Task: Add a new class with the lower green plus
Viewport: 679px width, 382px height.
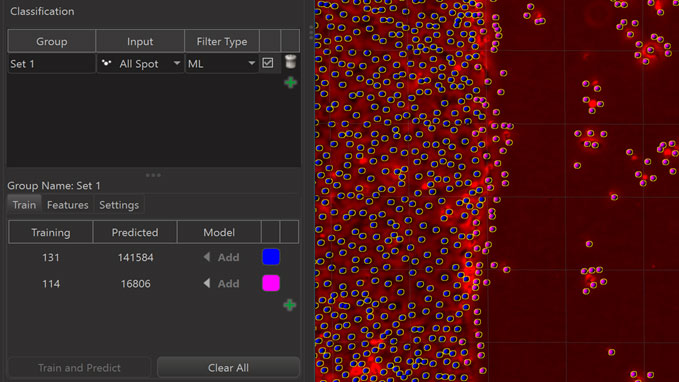Action: point(290,305)
